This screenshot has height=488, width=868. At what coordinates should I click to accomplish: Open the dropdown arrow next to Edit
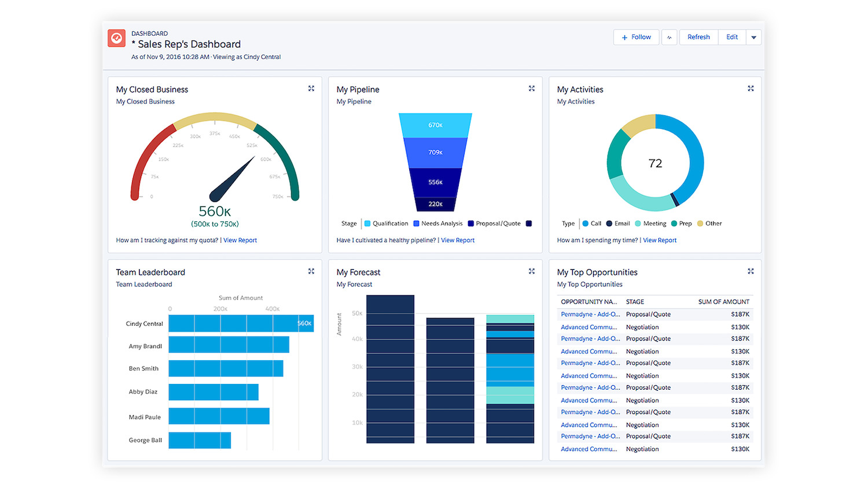[x=753, y=38]
